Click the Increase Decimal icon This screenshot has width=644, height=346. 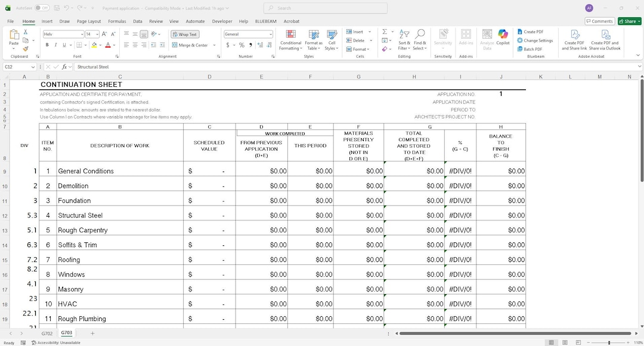260,45
